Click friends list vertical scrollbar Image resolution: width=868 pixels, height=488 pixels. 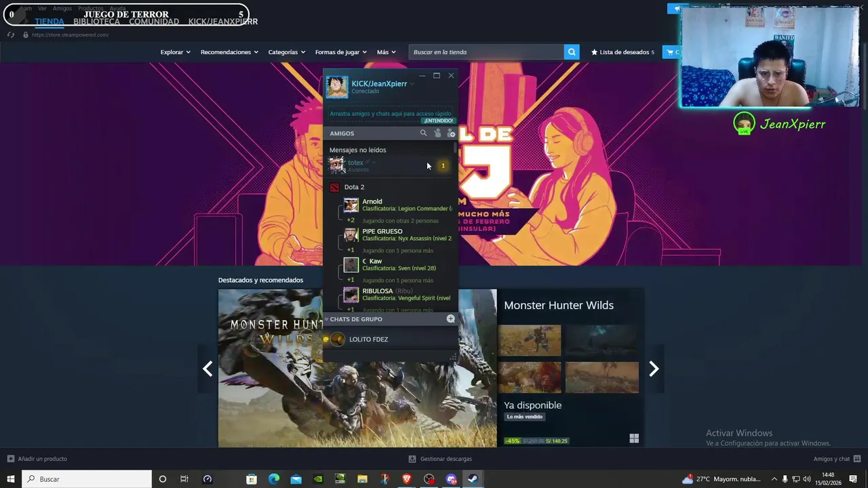click(x=456, y=147)
